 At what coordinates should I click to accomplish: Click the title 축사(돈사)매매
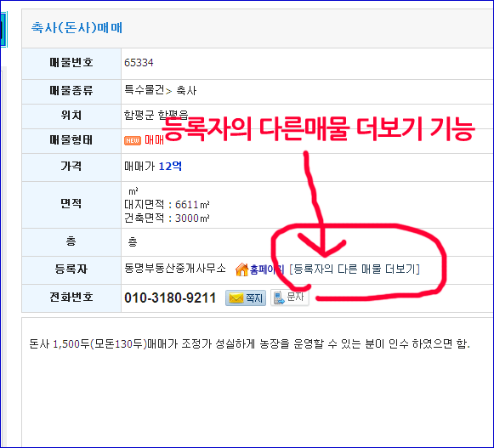coord(77,28)
